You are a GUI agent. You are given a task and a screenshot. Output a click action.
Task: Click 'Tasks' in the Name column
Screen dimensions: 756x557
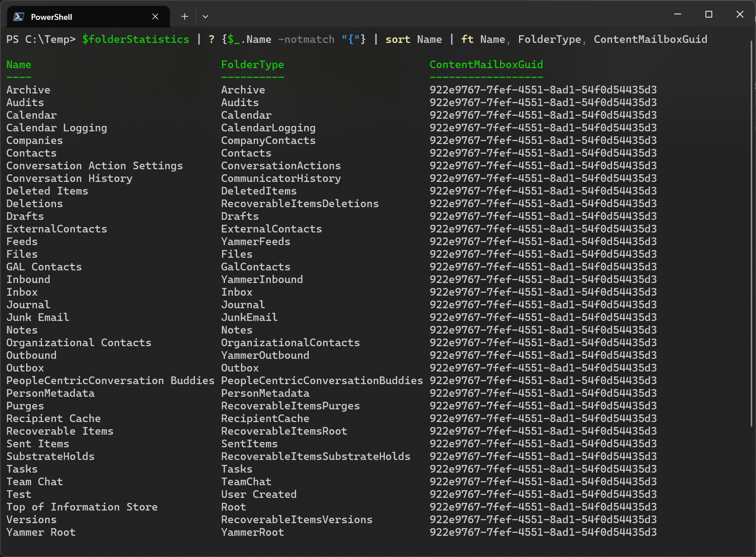pos(22,469)
